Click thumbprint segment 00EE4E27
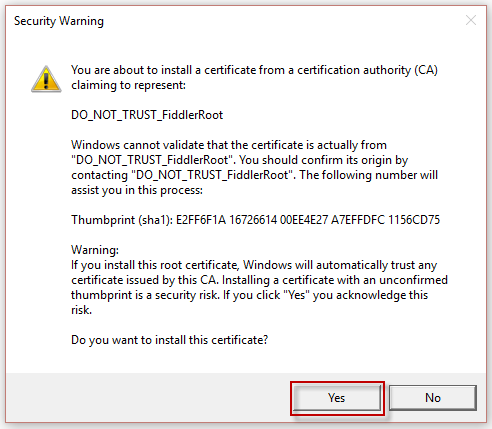The image size is (492, 429). tap(304, 220)
